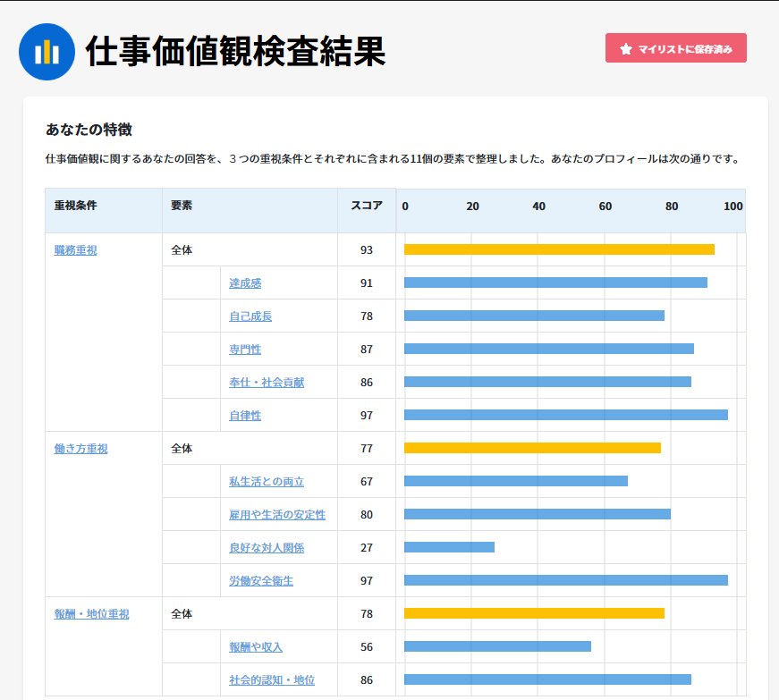Click score 56 for 報酬や収入

[367, 647]
